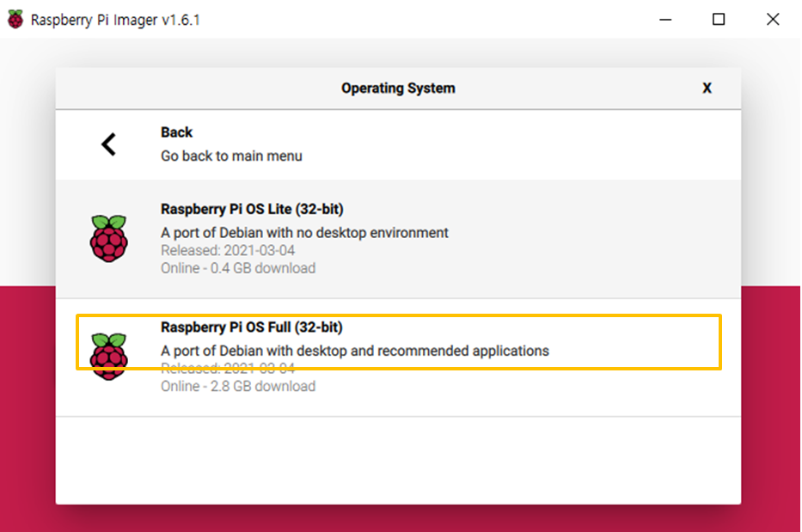802x532 pixels.
Task: Click 'Released: 2021-03-04' under OS Lite
Action: coord(228,251)
